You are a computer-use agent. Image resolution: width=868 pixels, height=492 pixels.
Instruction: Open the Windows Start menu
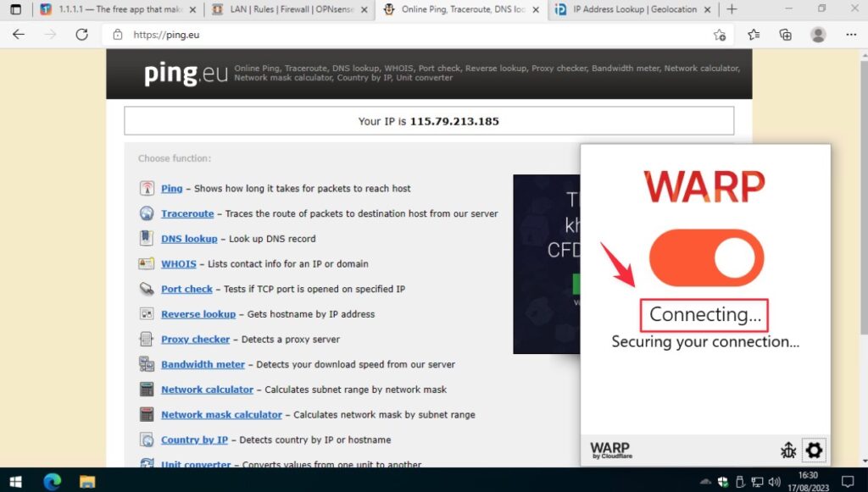15,480
